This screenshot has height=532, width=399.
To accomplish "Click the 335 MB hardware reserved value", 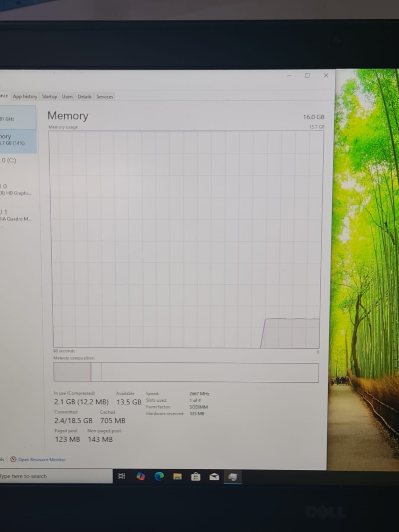I will tap(197, 414).
